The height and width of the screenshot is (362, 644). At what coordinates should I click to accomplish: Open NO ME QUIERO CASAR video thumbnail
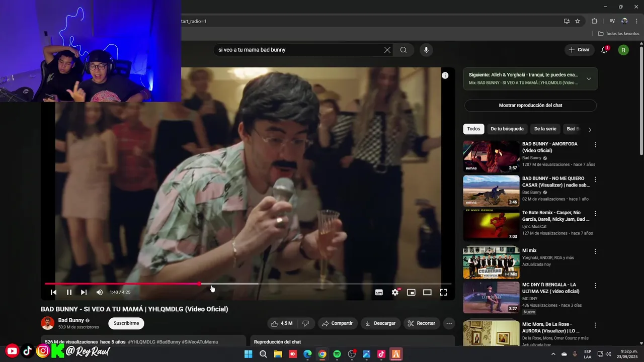click(491, 191)
